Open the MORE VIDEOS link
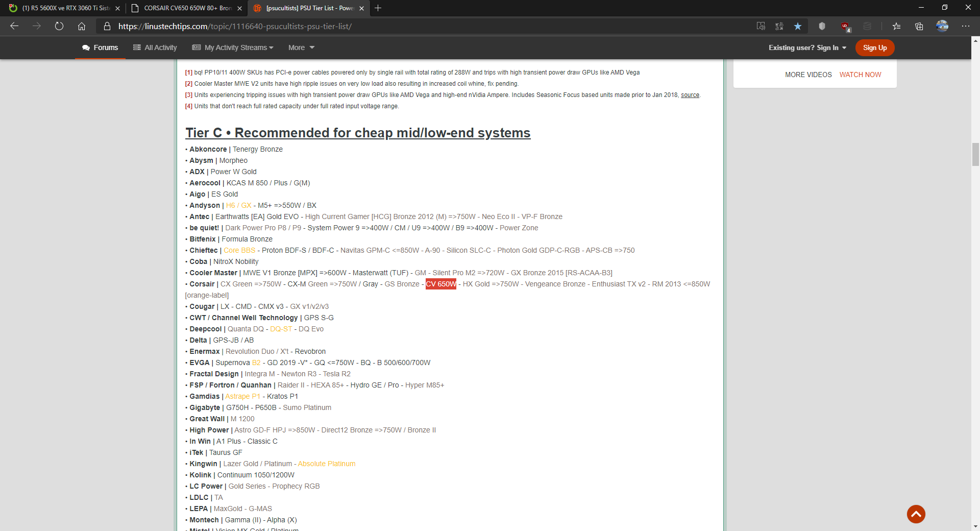The height and width of the screenshot is (531, 980). pos(808,75)
